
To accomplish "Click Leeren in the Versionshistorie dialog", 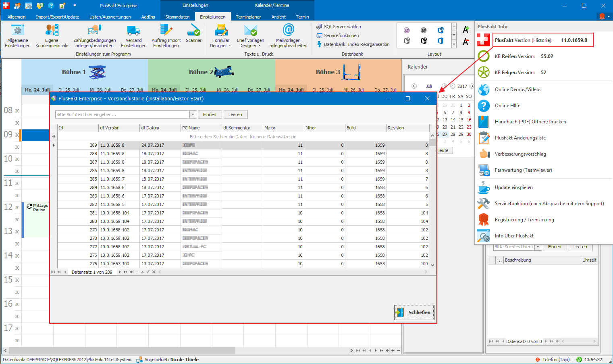I will pyautogui.click(x=235, y=114).
